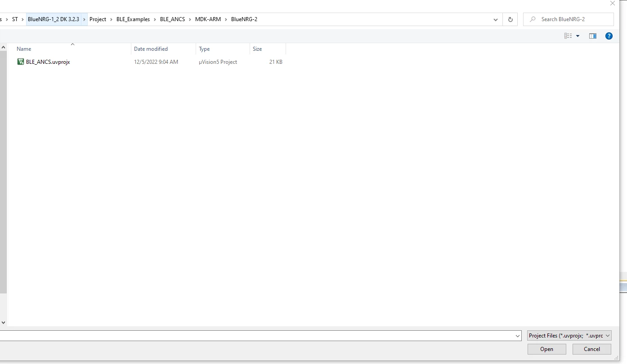The image size is (627, 364).
Task: Click the Open button
Action: pyautogui.click(x=546, y=349)
